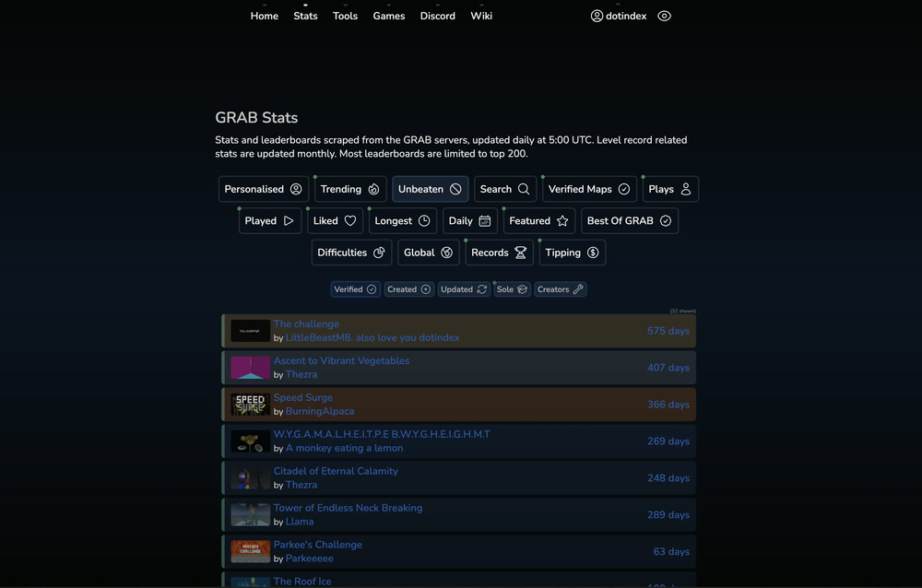Click the Longest clock icon
Screen dimensions: 922x588
click(x=425, y=220)
